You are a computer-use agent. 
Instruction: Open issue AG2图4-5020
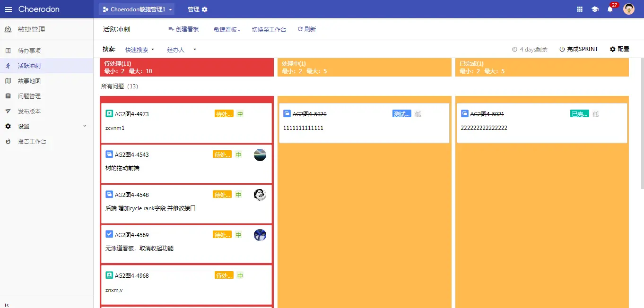310,114
